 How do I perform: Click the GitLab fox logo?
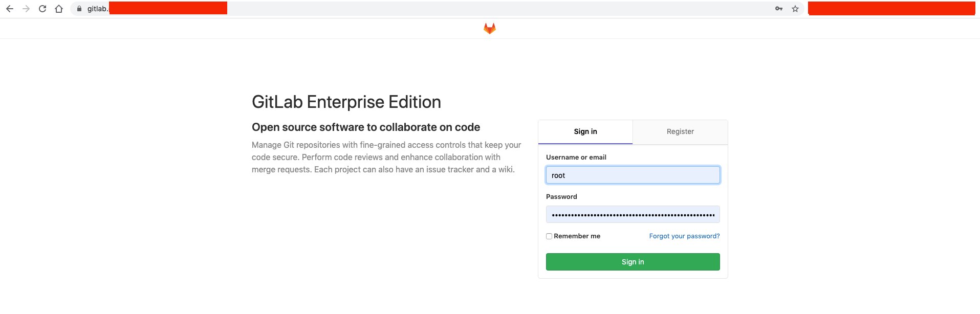tap(490, 29)
